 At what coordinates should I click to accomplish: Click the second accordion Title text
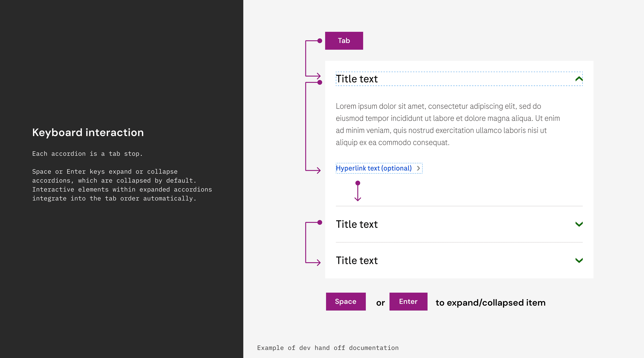(x=356, y=224)
